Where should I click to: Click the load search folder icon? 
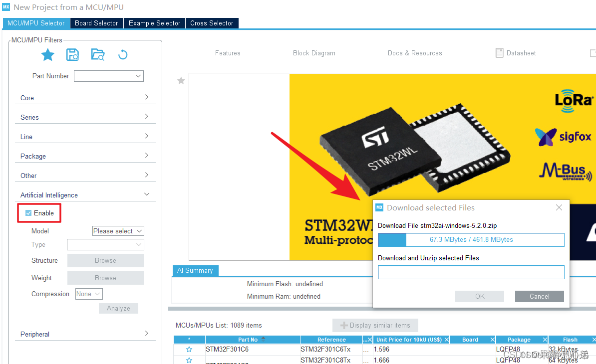tap(98, 55)
